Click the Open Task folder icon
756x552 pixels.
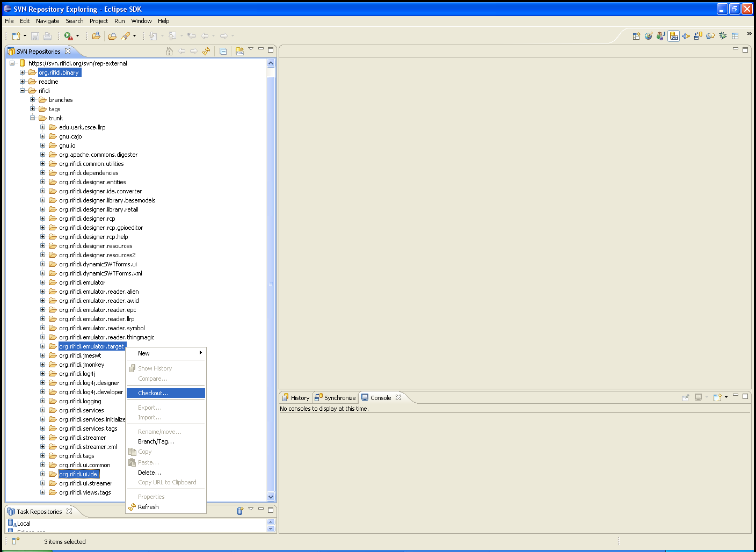(112, 36)
